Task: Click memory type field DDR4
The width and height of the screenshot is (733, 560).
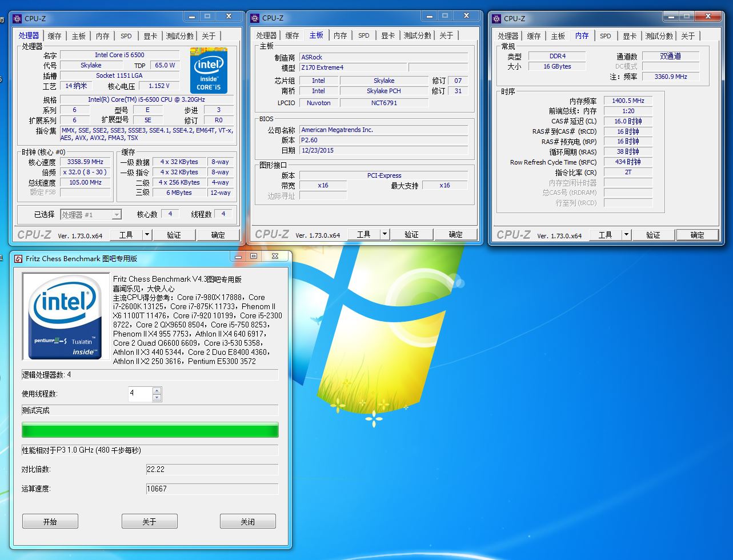Action: (x=556, y=56)
